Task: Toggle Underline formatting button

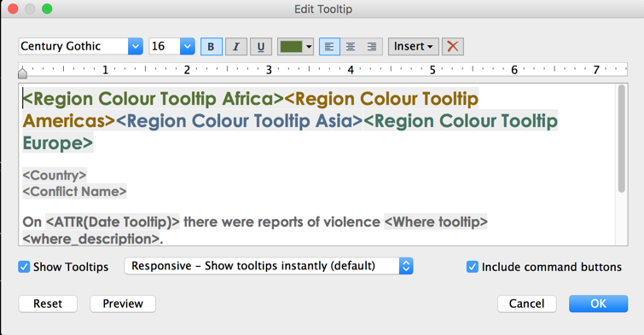Action: 261,46
